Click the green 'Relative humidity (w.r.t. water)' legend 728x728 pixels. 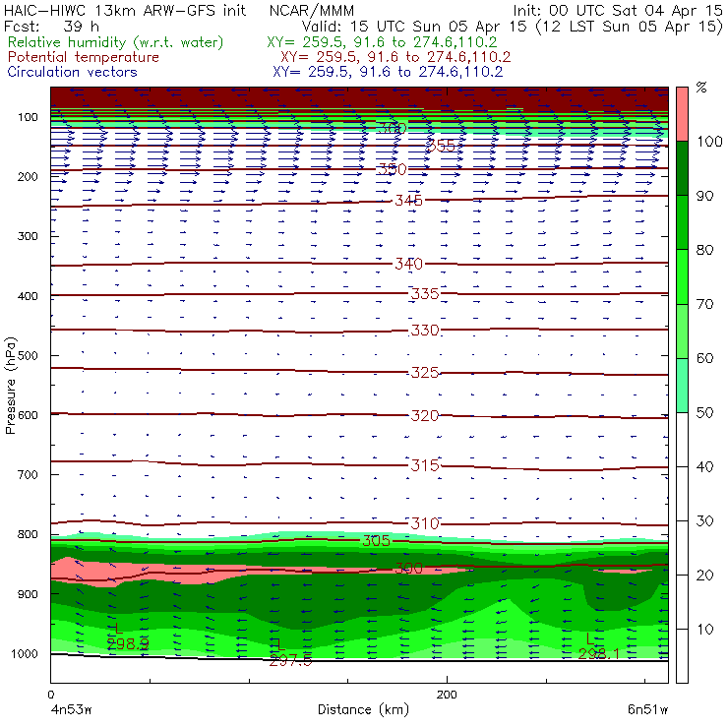point(116,42)
